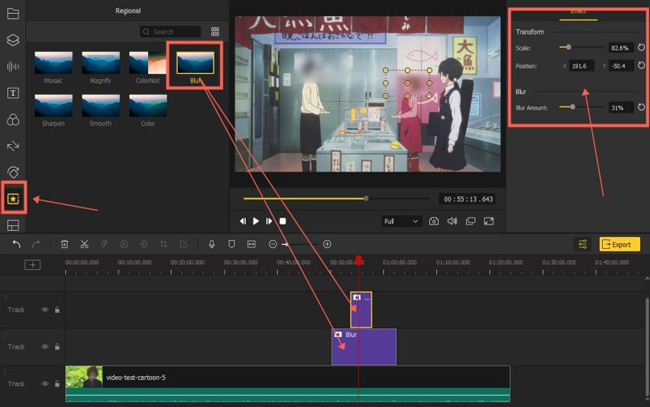
Task: Switch to the Effect properties tab
Action: [x=578, y=12]
